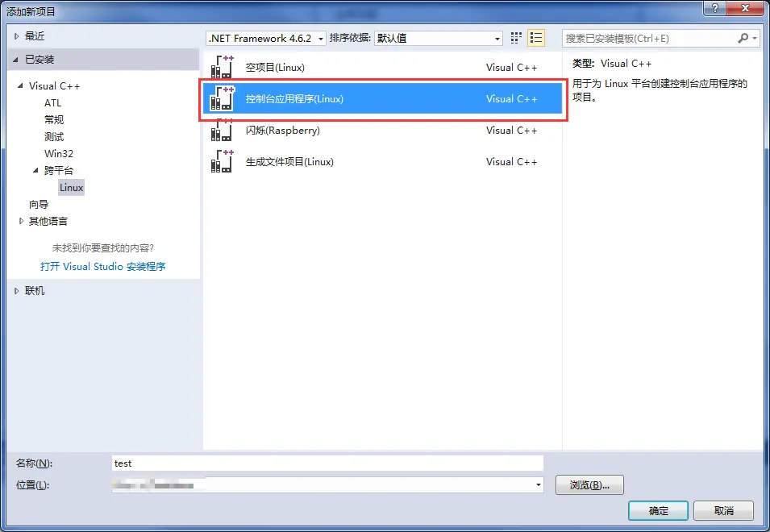Select Linux under 跨平台
The height and width of the screenshot is (532, 770).
pyautogui.click(x=71, y=188)
